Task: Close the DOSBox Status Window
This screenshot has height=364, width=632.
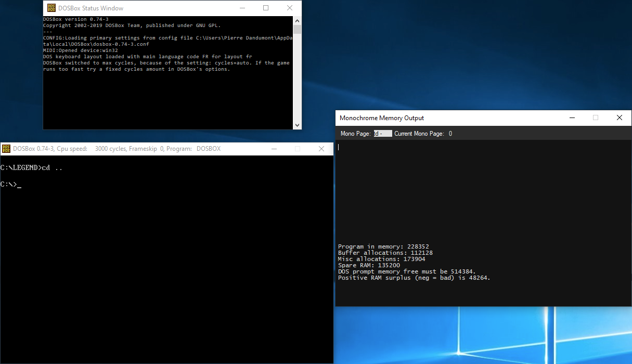Action: (x=290, y=8)
